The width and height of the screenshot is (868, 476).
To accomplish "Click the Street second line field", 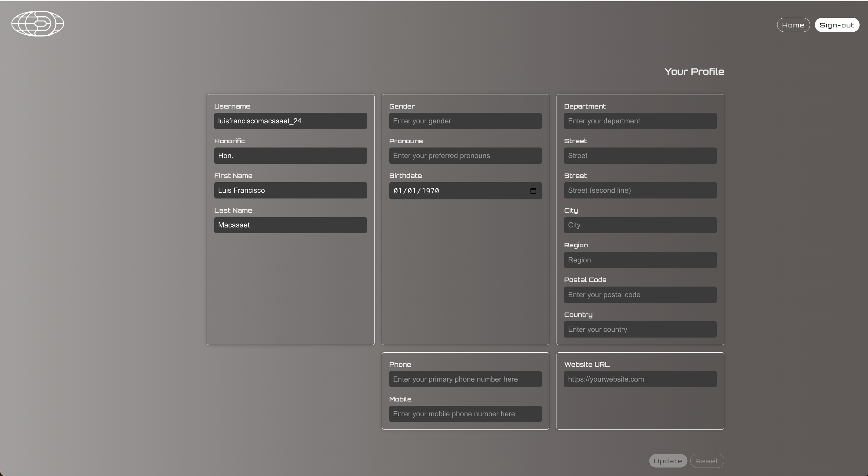I will click(x=640, y=190).
